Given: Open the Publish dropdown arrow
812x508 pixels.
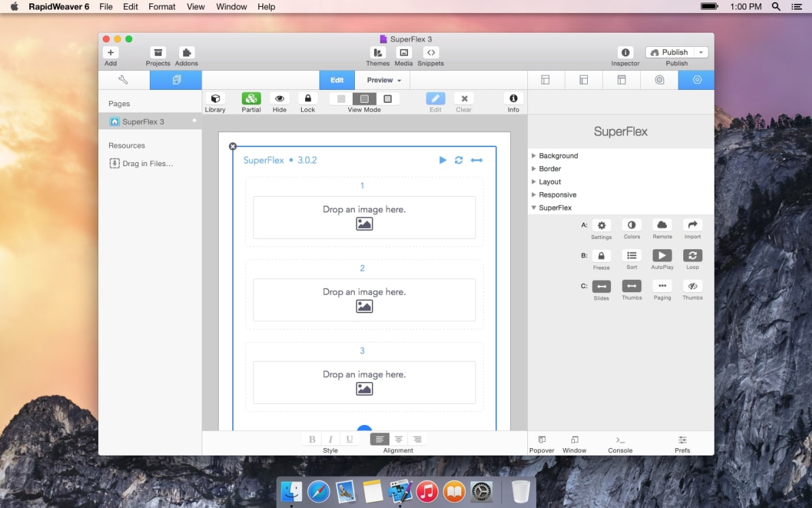Looking at the screenshot, I should [x=701, y=52].
